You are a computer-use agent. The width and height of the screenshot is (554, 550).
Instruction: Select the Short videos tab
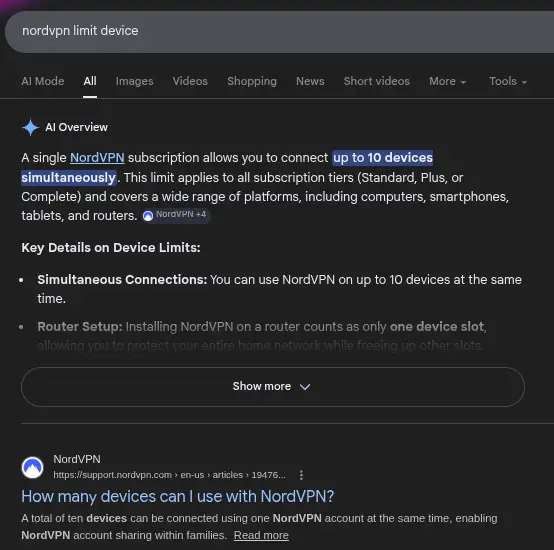[377, 82]
